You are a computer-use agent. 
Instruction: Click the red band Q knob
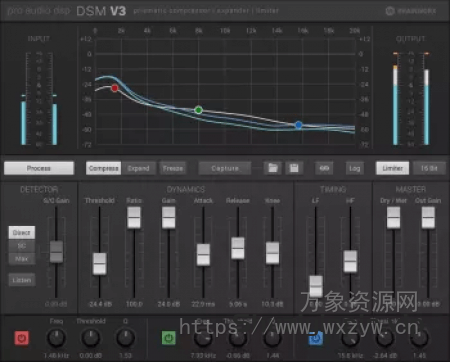(x=125, y=338)
